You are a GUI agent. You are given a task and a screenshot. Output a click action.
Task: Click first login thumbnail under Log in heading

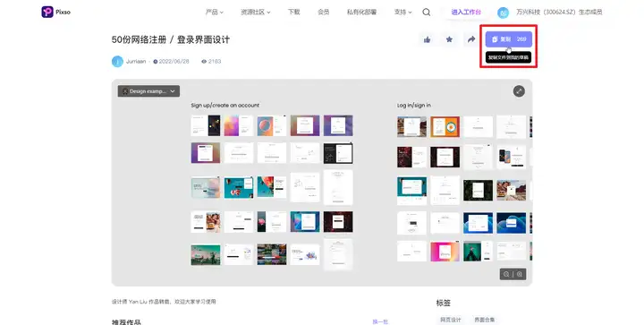pos(412,126)
